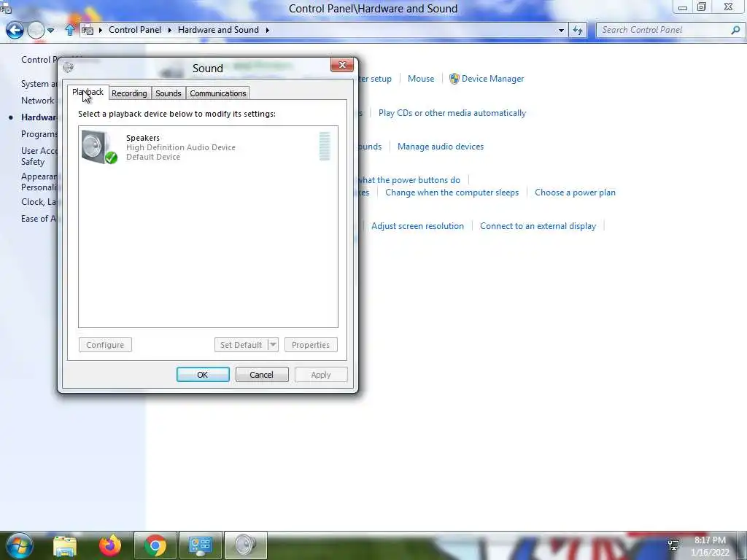This screenshot has width=747, height=560.
Task: Click the Speakers volume level meter
Action: (x=325, y=147)
